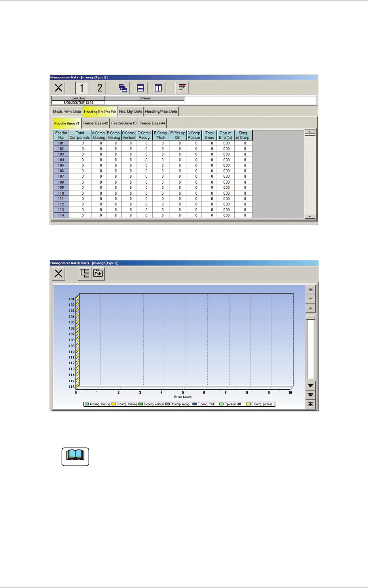
Task: Click the Total Components column header
Action: 80,135
